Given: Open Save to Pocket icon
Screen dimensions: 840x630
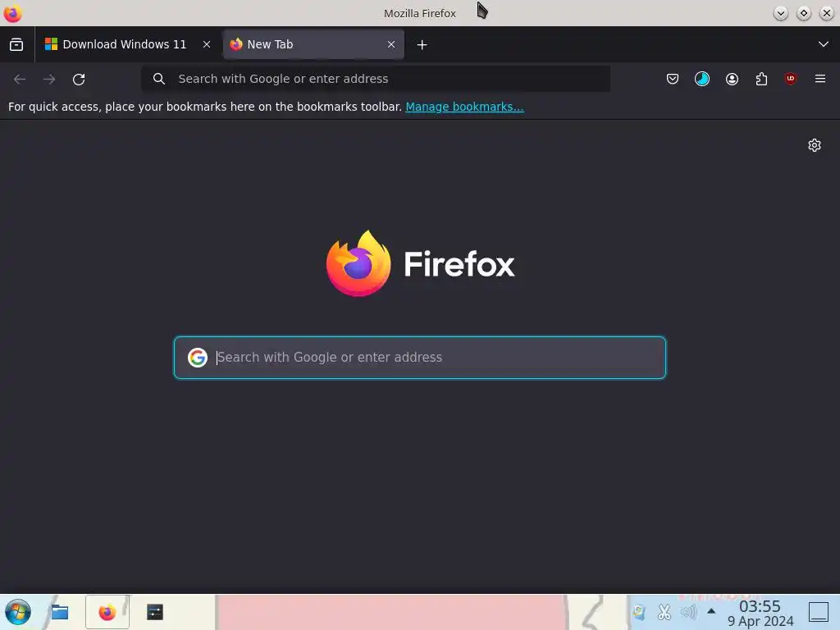Looking at the screenshot, I should pos(673,80).
